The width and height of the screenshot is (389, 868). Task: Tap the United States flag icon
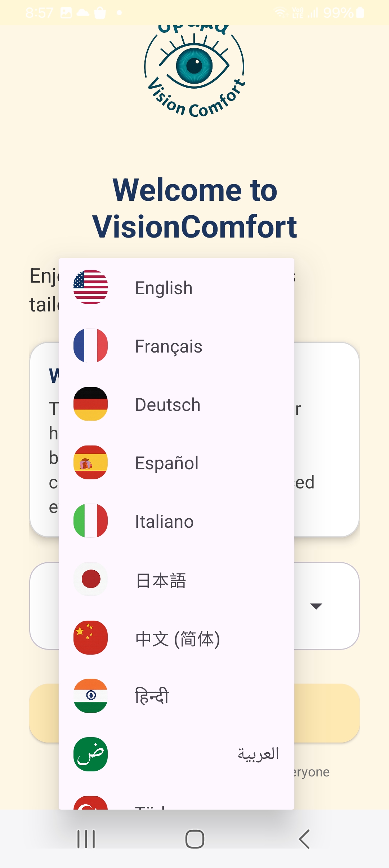pyautogui.click(x=90, y=287)
